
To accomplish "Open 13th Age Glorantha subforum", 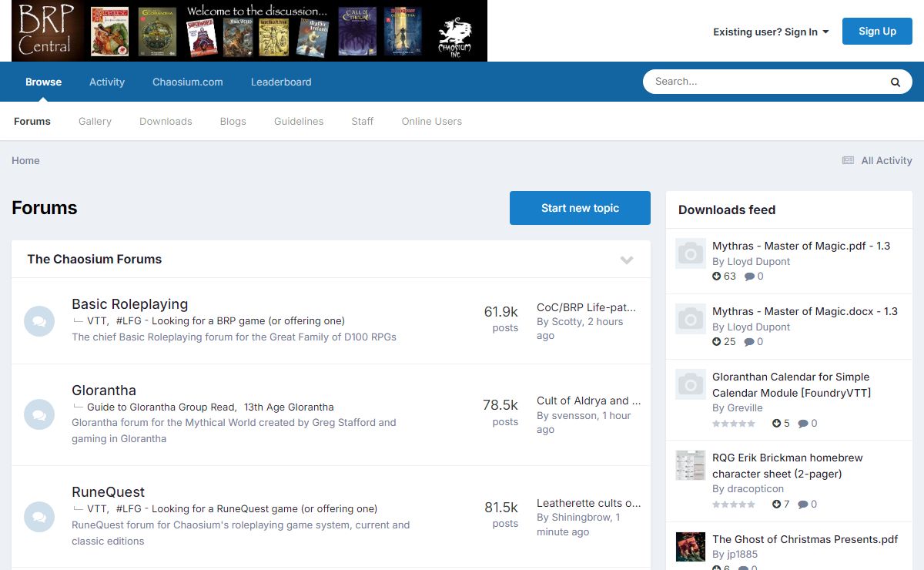I will pos(289,407).
